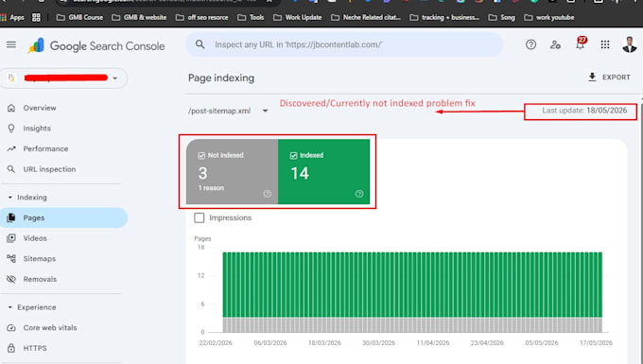Click the Sitemaps sidebar icon

tap(11, 259)
